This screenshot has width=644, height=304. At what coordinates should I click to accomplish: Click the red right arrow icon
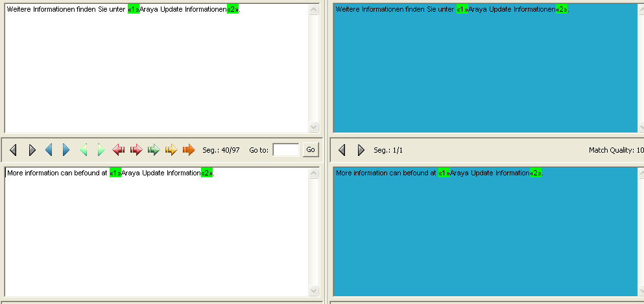pyautogui.click(x=136, y=150)
